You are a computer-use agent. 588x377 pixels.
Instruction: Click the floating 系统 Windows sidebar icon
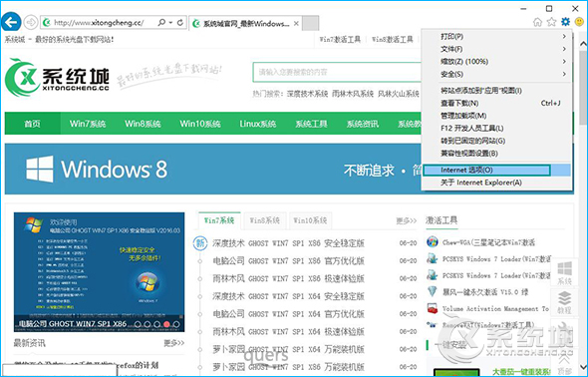[x=564, y=273]
